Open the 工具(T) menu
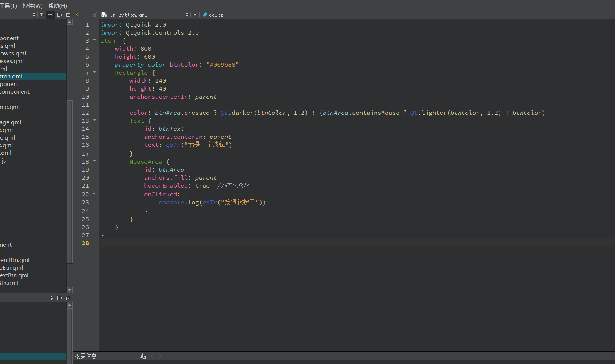This screenshot has width=615, height=364. [x=8, y=5]
